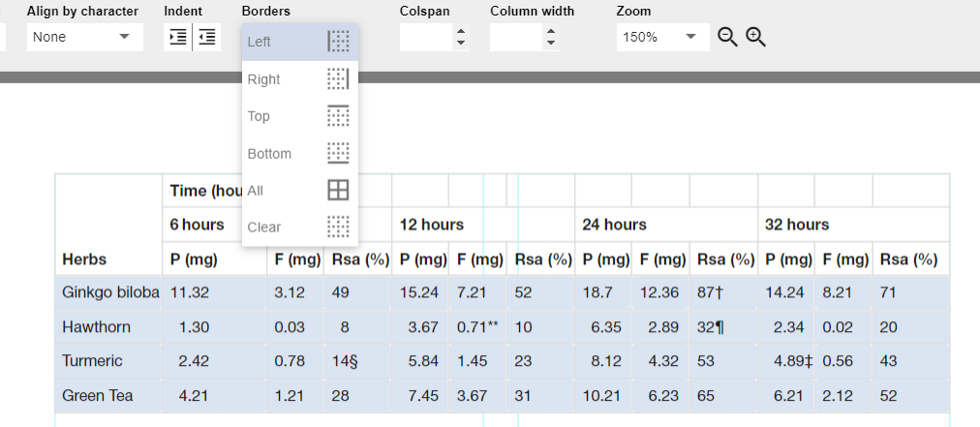This screenshot has height=427, width=980.
Task: Open the Zoom 150% dropdown
Action: click(663, 37)
